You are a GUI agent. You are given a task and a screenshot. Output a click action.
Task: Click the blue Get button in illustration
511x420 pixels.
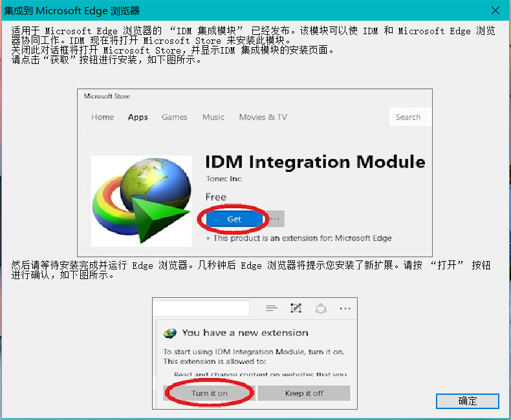click(234, 219)
